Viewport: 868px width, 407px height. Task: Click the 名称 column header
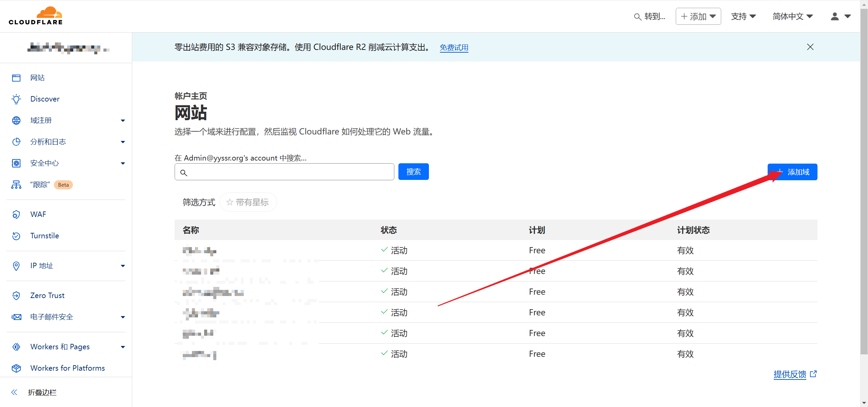[x=191, y=230]
